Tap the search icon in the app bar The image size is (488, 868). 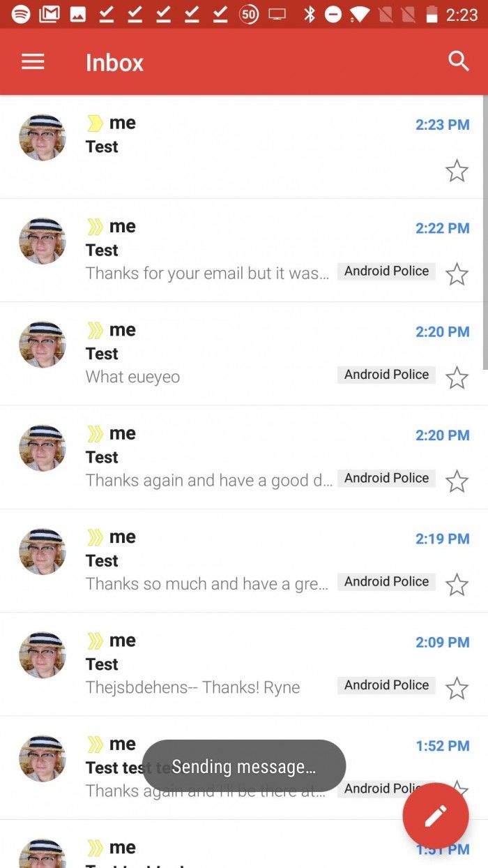click(458, 61)
